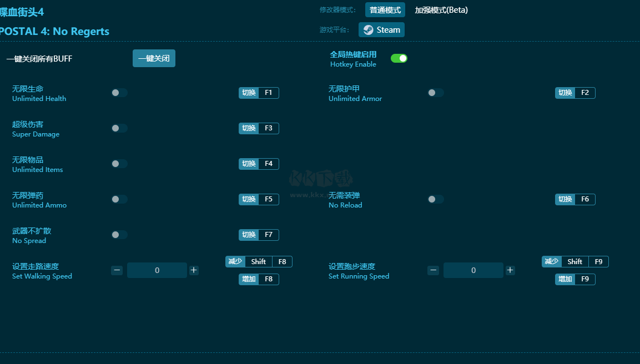
Task: Click the 武器不扩散 label text
Action: 32,231
